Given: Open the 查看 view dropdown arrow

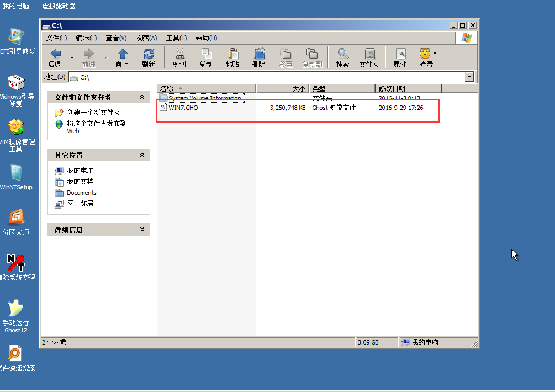Looking at the screenshot, I should point(435,54).
